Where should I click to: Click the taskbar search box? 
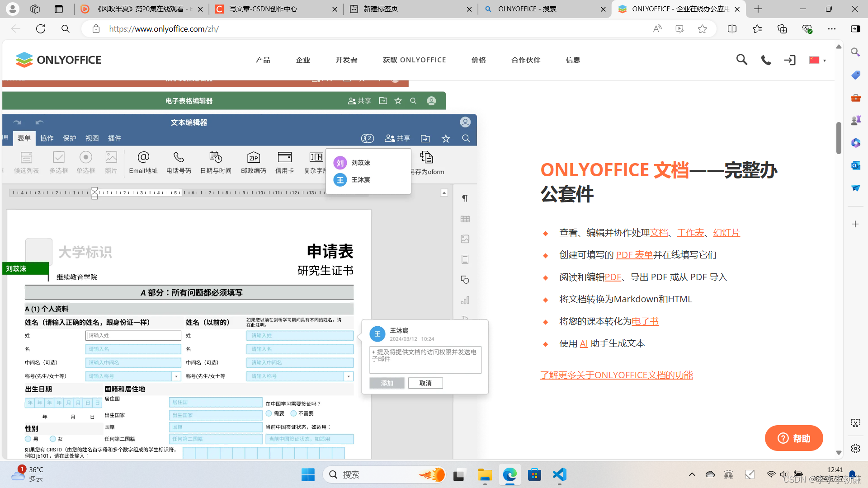click(384, 474)
